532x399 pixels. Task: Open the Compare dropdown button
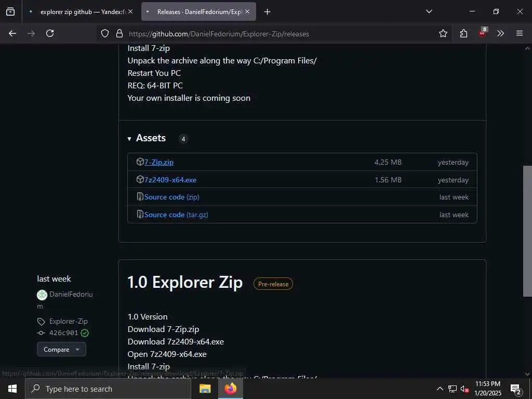coord(61,350)
